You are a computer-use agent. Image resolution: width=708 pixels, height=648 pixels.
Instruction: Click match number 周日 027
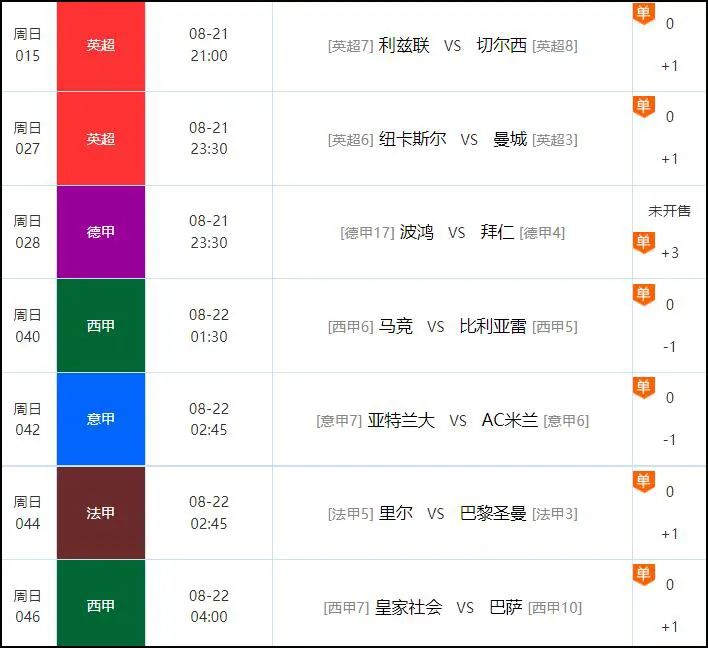[27, 138]
